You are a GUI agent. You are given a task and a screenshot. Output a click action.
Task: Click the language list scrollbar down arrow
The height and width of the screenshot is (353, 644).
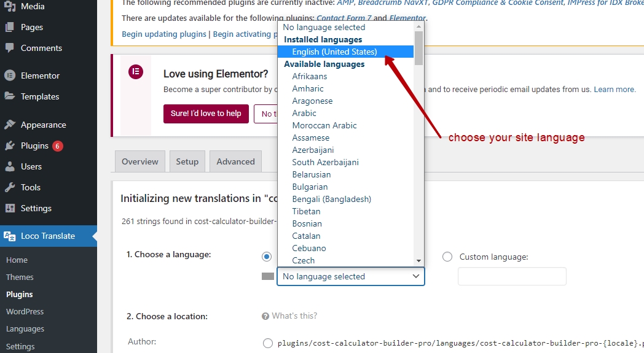418,261
